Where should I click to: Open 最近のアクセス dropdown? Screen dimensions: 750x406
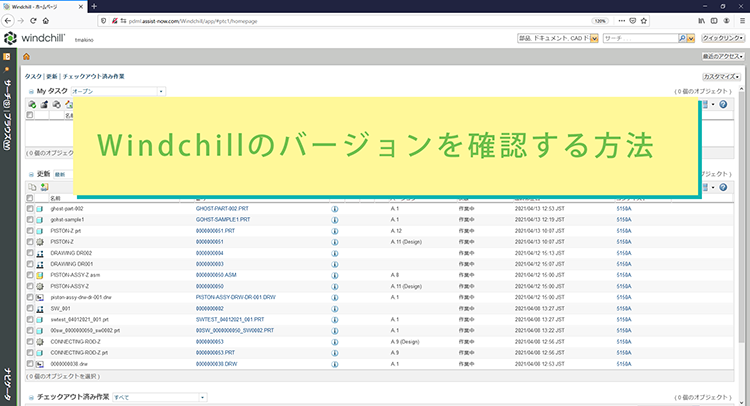coord(723,56)
